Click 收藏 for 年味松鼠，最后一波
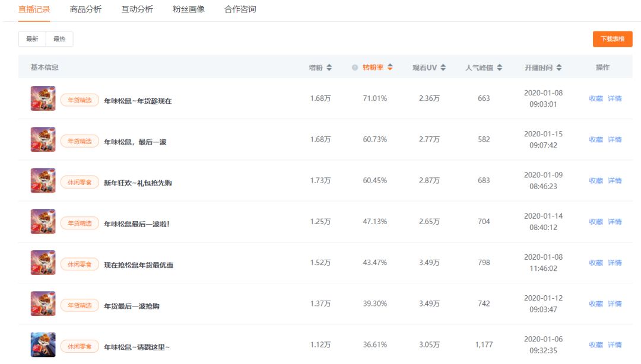Screen dimensions: 641x364 point(596,139)
